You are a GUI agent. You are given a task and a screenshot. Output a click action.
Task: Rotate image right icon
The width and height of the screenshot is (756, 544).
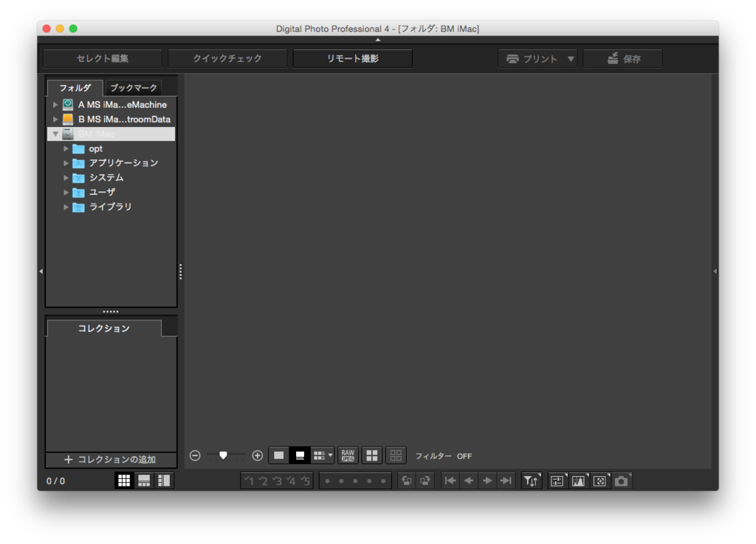425,481
